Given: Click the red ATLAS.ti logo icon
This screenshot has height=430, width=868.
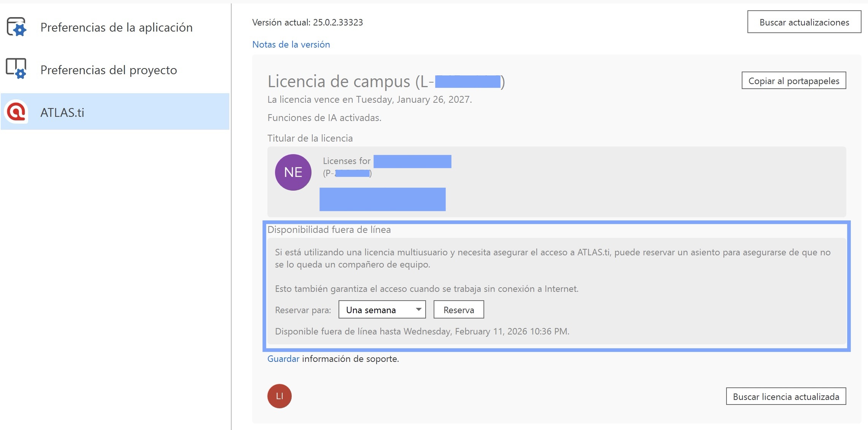Looking at the screenshot, I should (x=16, y=112).
